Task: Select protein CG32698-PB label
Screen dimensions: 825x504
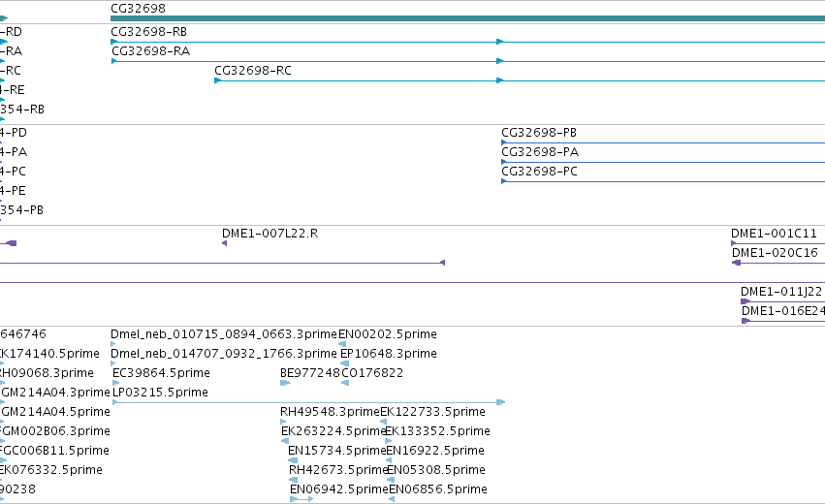Action: pos(539,133)
